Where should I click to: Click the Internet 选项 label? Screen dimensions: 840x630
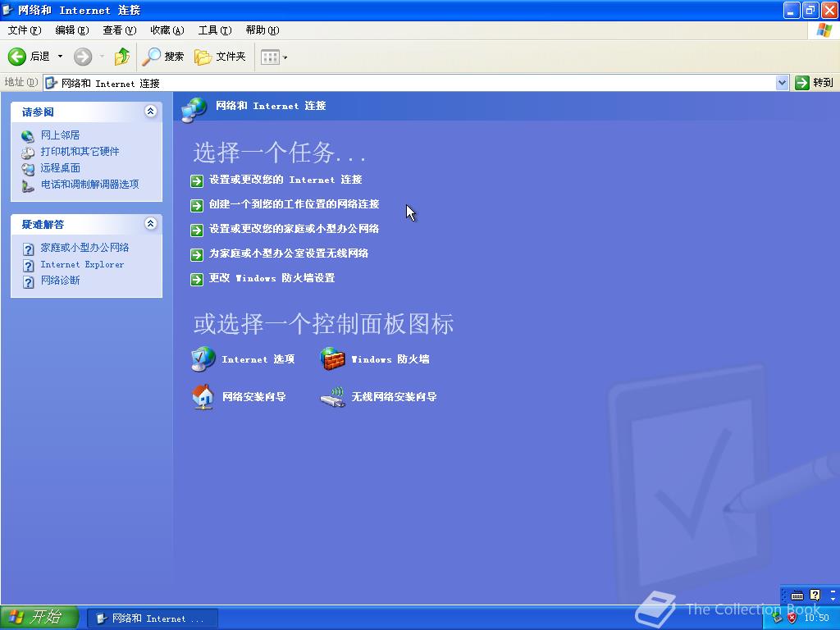pos(258,359)
